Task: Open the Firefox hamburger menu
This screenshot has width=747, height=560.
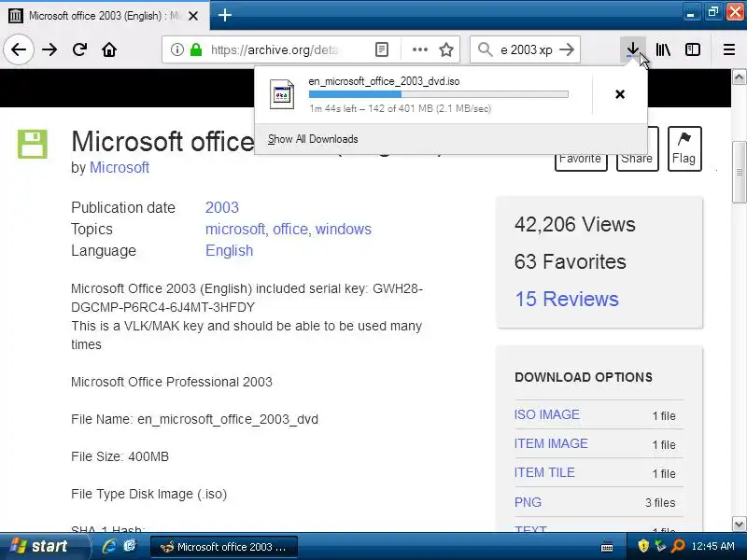Action: [x=728, y=49]
